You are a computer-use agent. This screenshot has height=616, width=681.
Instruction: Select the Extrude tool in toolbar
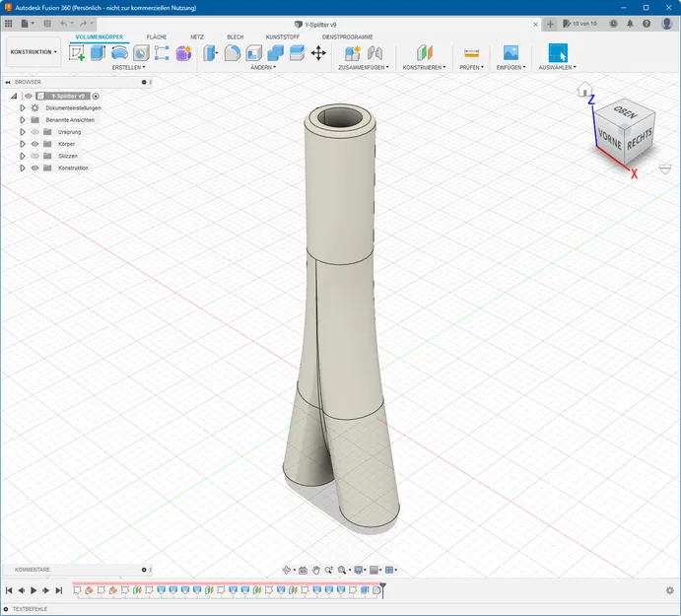pos(98,53)
